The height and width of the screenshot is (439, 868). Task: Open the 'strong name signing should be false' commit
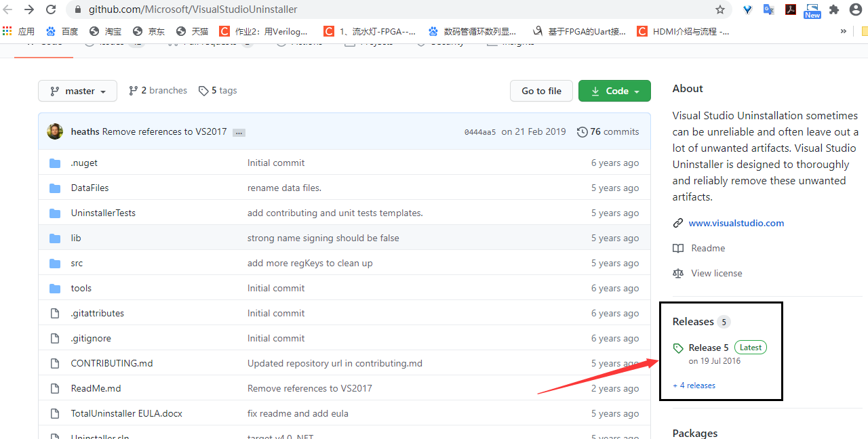(323, 238)
